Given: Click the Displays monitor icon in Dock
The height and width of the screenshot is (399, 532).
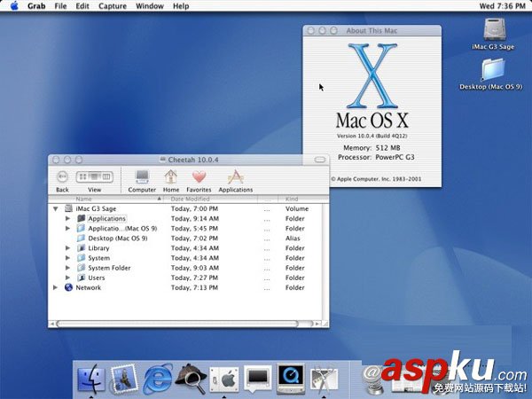Looking at the screenshot, I should click(257, 379).
